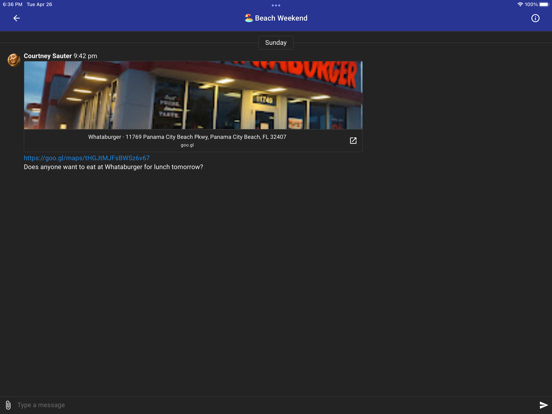Open the Whataburger storefront photo
The image size is (552, 414).
[193, 95]
